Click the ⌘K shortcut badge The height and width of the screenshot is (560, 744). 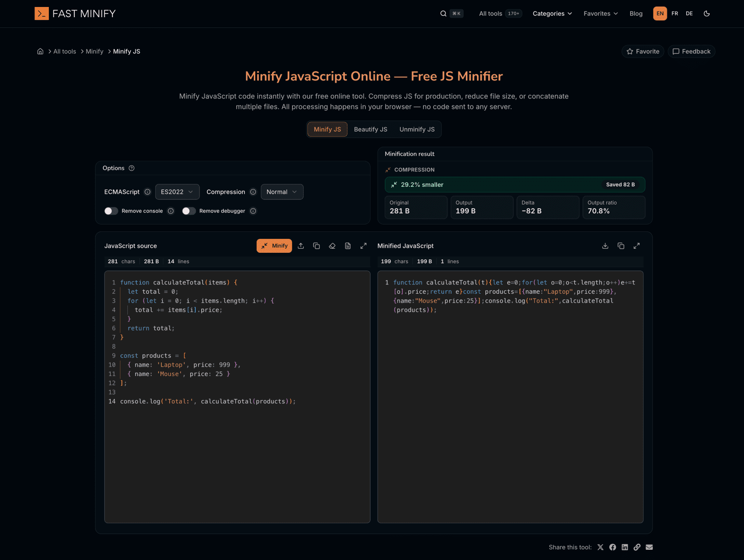pyautogui.click(x=457, y=13)
